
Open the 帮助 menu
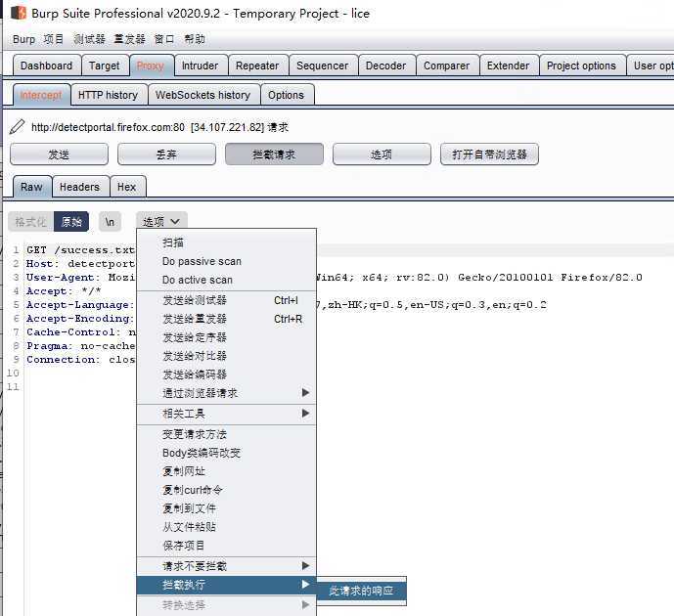coord(195,39)
